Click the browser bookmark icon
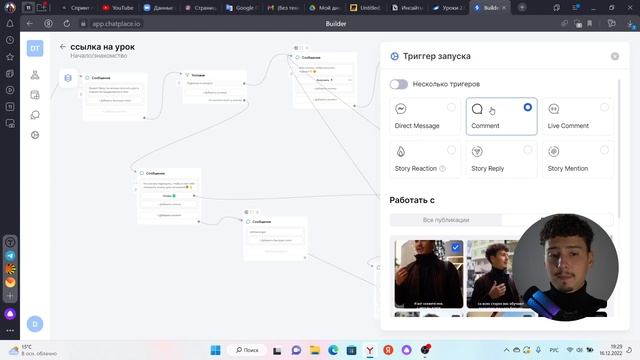Image resolution: width=640 pixels, height=360 pixels. pos(590,24)
